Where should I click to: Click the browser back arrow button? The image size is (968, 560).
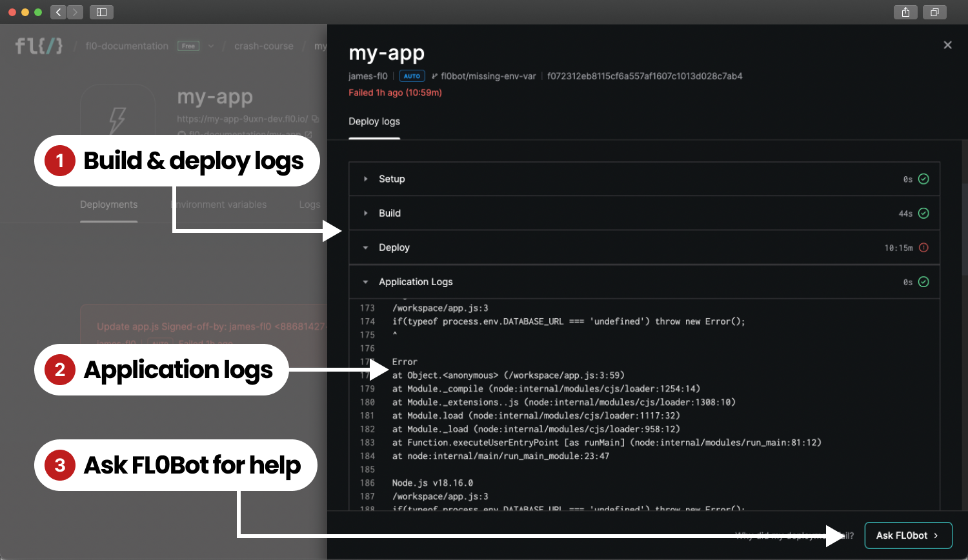(x=59, y=12)
